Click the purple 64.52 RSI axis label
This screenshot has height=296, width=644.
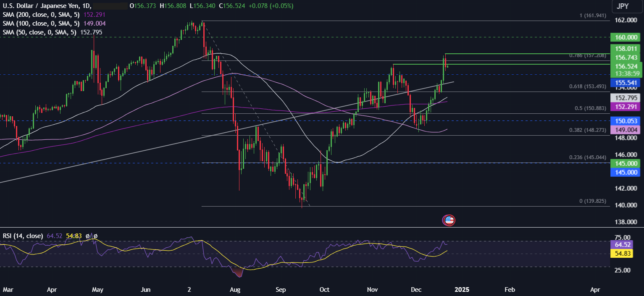pyautogui.click(x=623, y=244)
